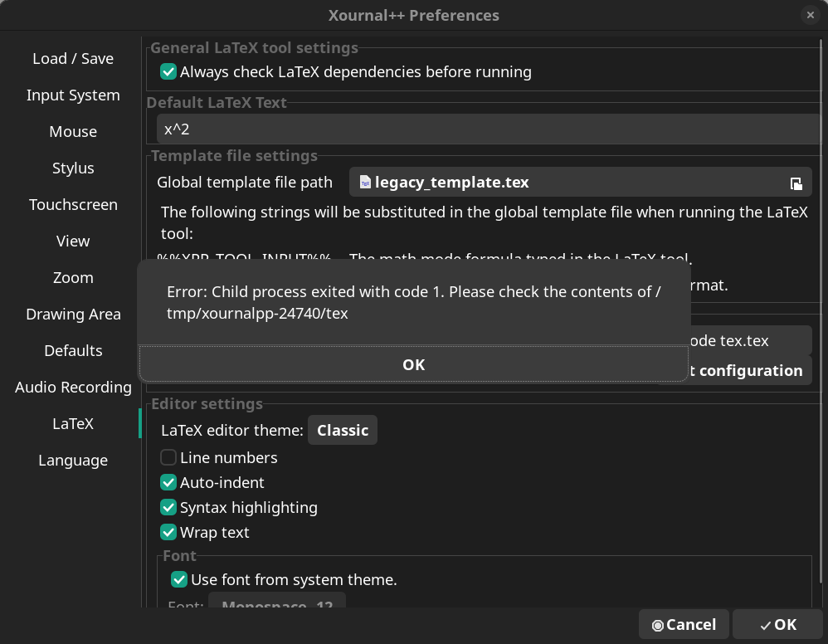The width and height of the screenshot is (828, 644).
Task: Click the Test configuration button
Action: pyautogui.click(x=750, y=370)
